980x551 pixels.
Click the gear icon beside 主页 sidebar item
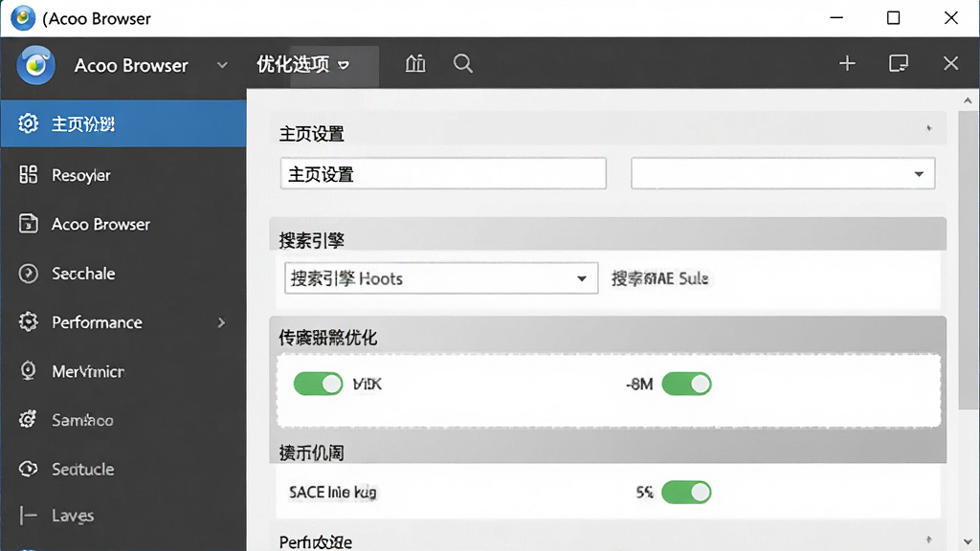[x=28, y=123]
